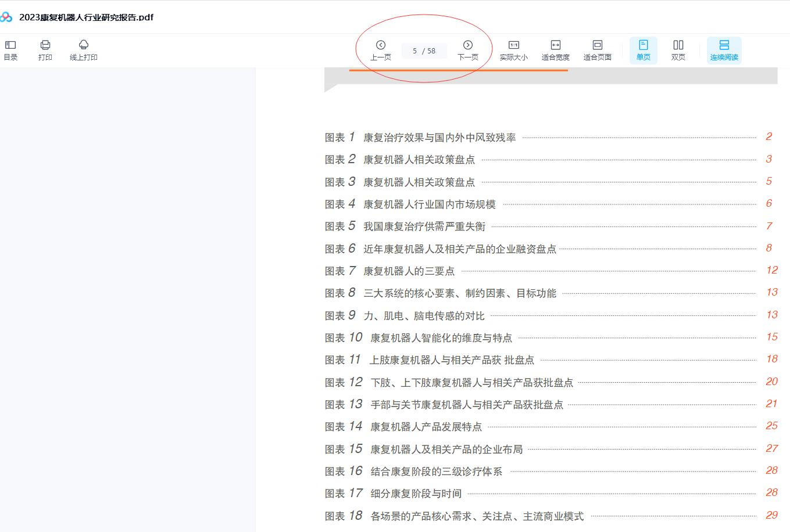Open 线上打印 online print option
Viewport: 790px width, 532px height.
[84, 50]
